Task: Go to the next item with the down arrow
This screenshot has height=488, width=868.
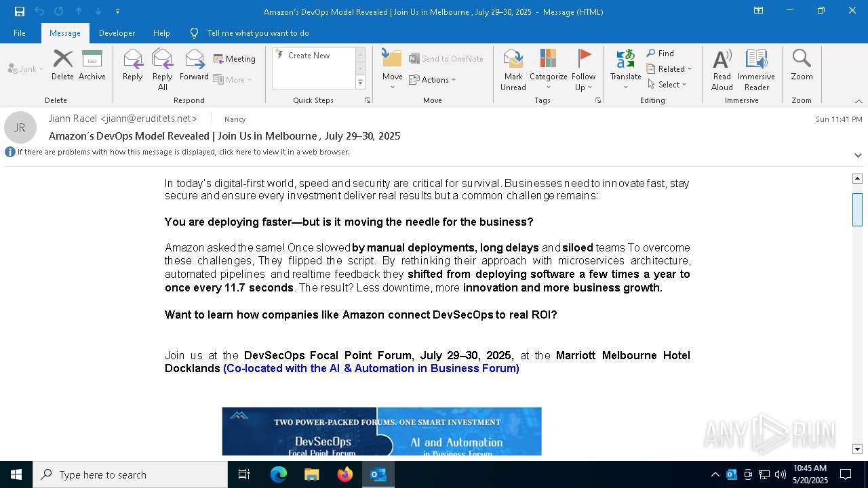Action: pos(98,12)
